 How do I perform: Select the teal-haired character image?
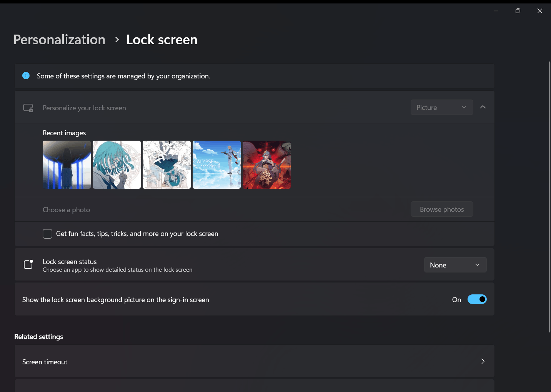click(x=117, y=164)
